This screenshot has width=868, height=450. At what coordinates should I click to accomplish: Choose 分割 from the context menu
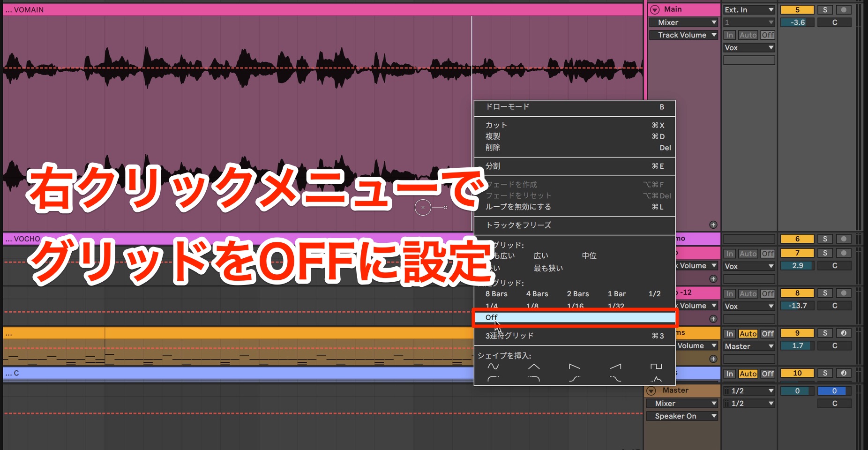pos(575,166)
